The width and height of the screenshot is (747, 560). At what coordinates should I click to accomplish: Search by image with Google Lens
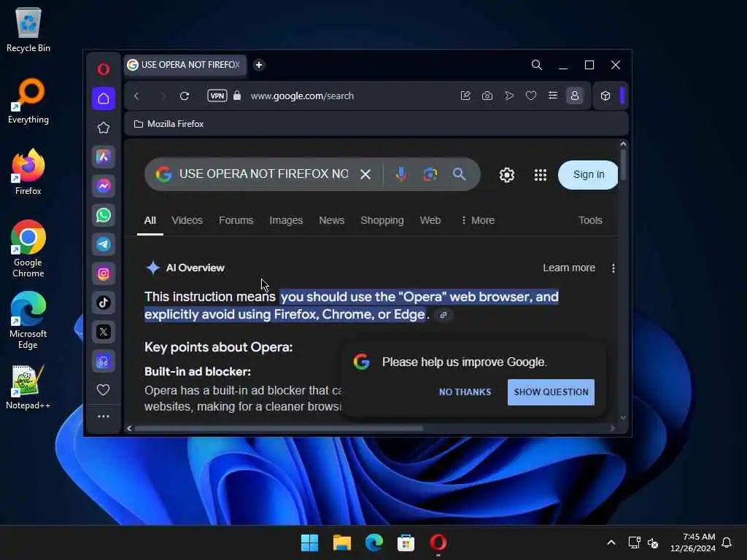(430, 174)
